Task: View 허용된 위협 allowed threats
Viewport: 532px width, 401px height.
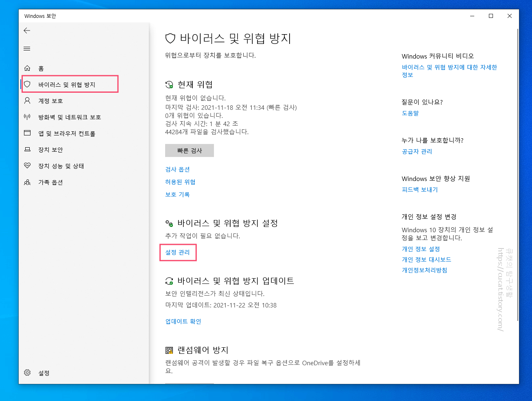Action: click(x=180, y=182)
